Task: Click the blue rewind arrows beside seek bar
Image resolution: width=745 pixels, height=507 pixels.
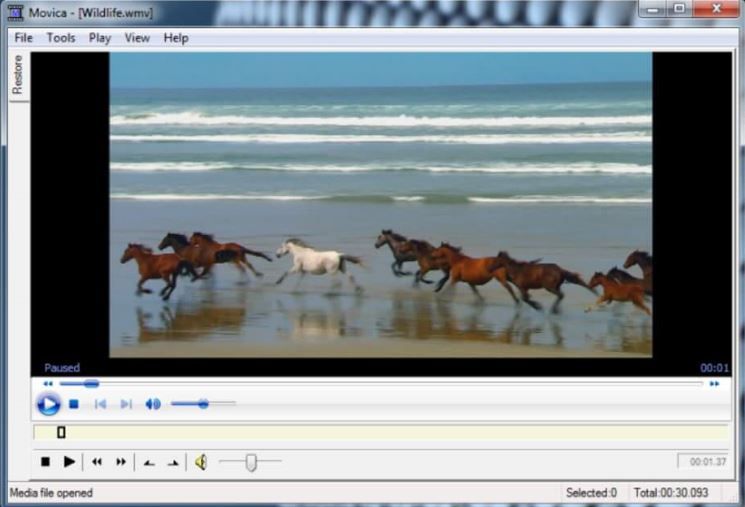Action: click(48, 383)
